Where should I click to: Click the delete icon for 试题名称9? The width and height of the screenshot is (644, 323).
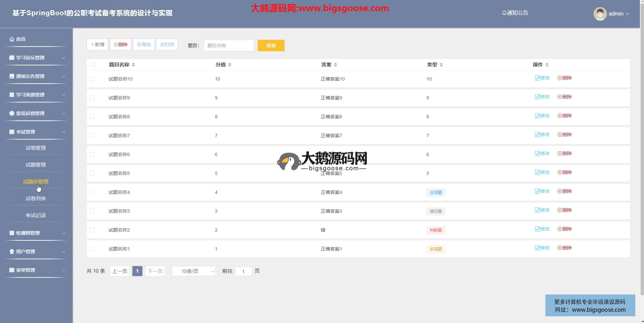tap(560, 97)
